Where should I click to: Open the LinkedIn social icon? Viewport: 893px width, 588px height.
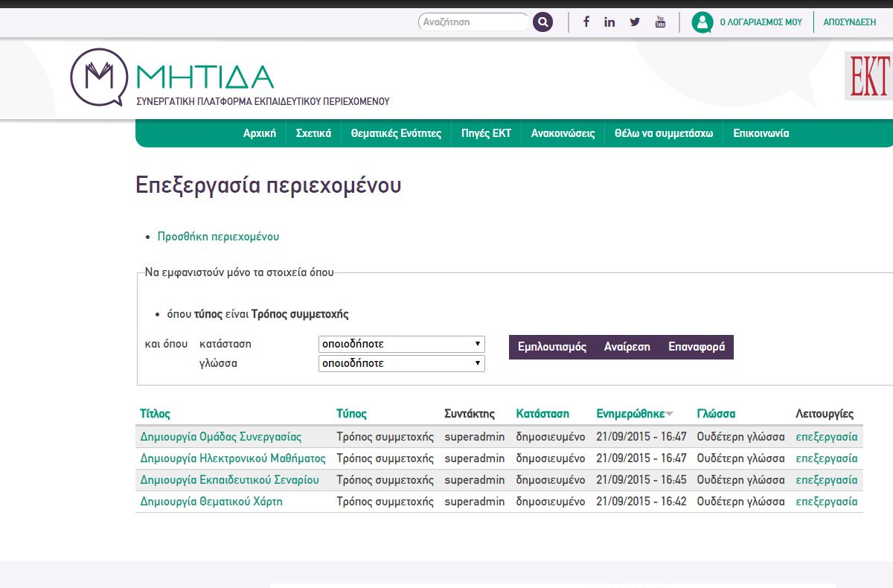(609, 22)
